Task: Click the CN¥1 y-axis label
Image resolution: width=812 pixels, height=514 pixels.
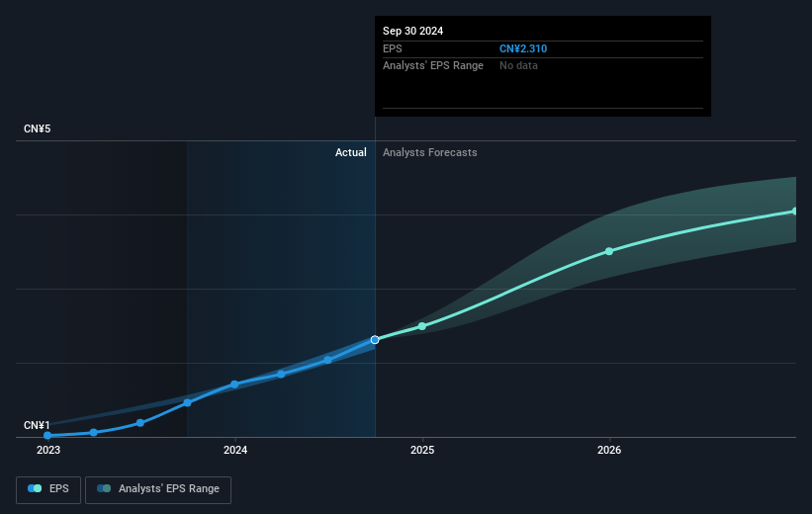Action: pyautogui.click(x=37, y=425)
